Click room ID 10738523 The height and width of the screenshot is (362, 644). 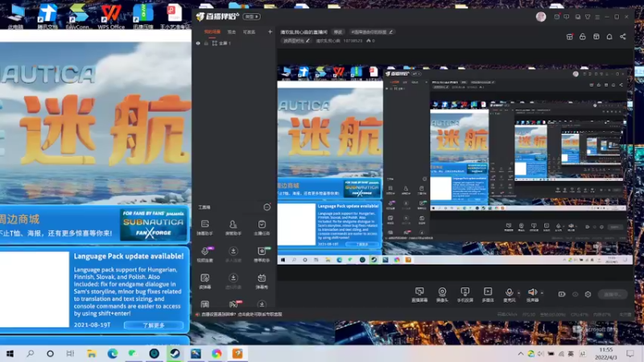tap(353, 41)
